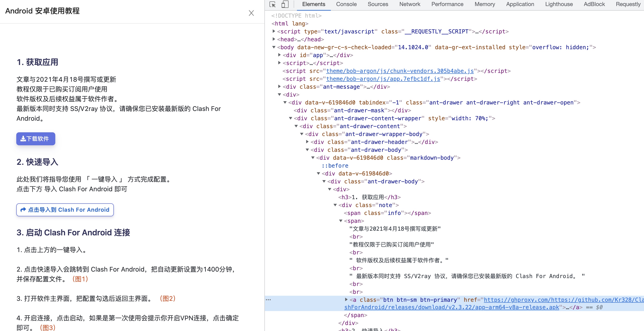Collapse the body node

point(274,47)
